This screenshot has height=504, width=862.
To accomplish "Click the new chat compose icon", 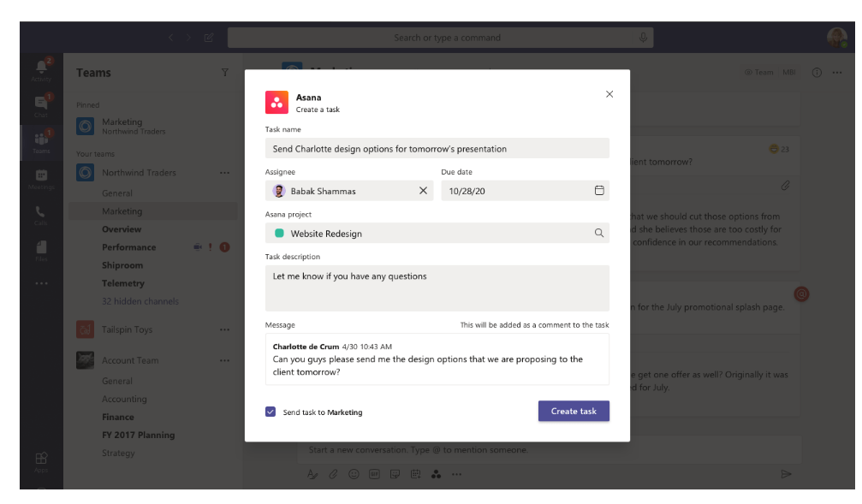I will (x=209, y=38).
